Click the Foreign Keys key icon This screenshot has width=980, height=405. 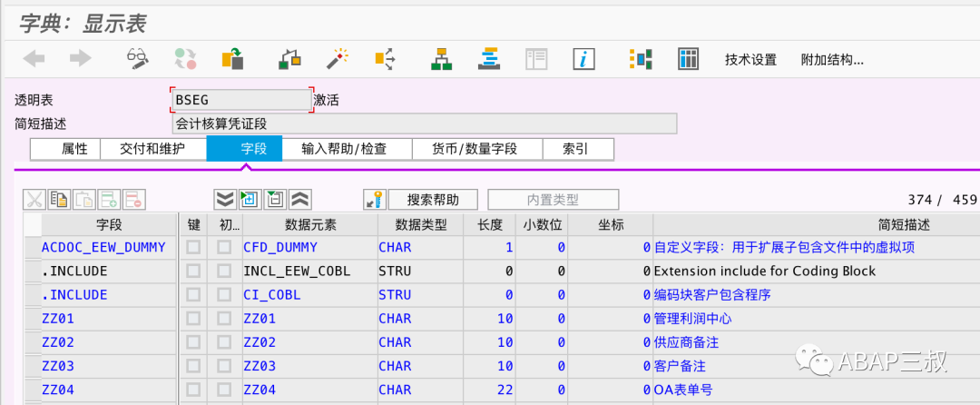(375, 200)
